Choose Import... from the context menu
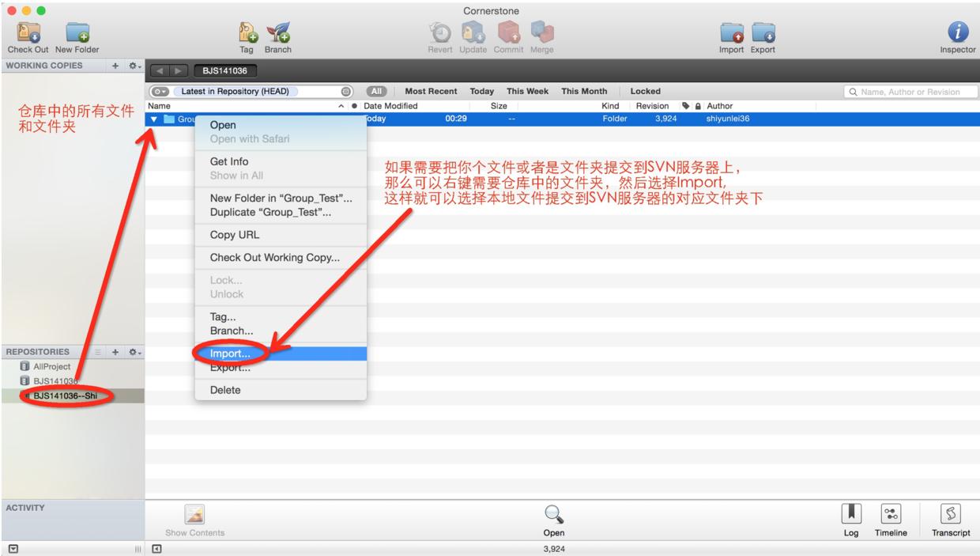Image resolution: width=980 pixels, height=556 pixels. click(x=230, y=354)
